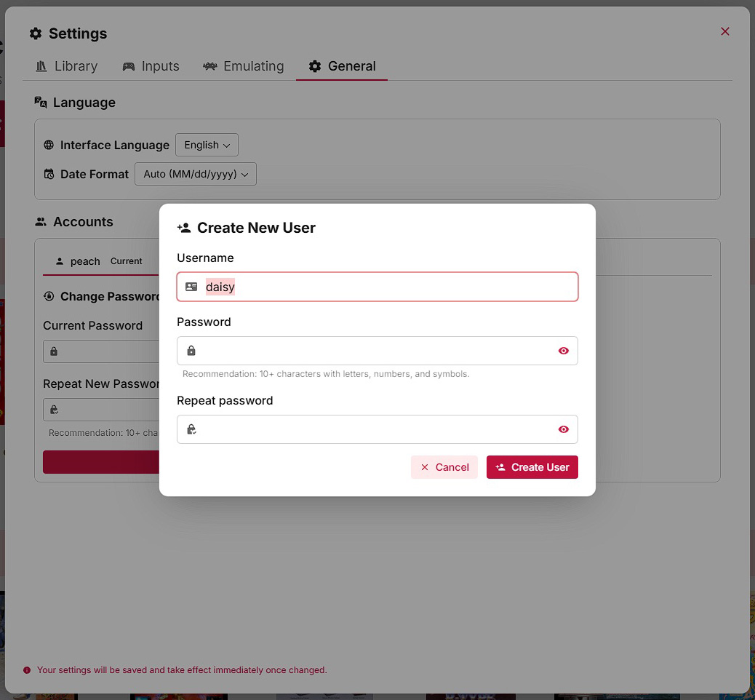Screen dimensions: 755x700
Task: Reveal the Password field contents
Action: (564, 351)
